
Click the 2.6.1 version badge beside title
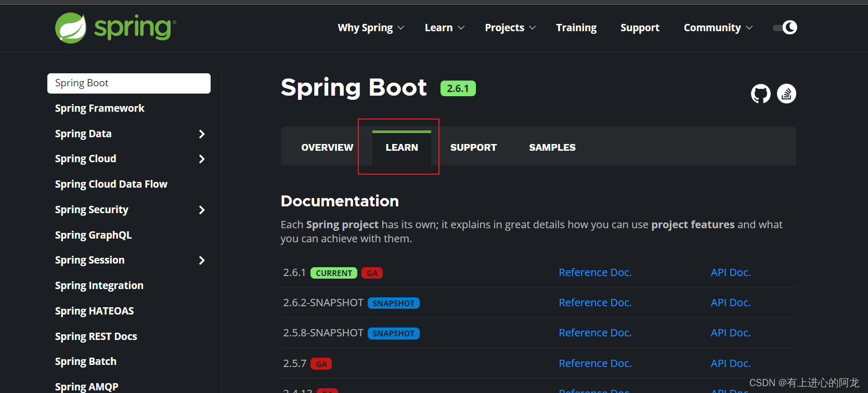pos(458,88)
